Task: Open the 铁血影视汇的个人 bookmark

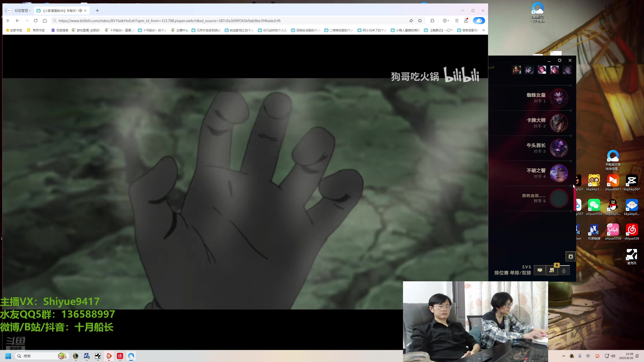Action: point(239,30)
